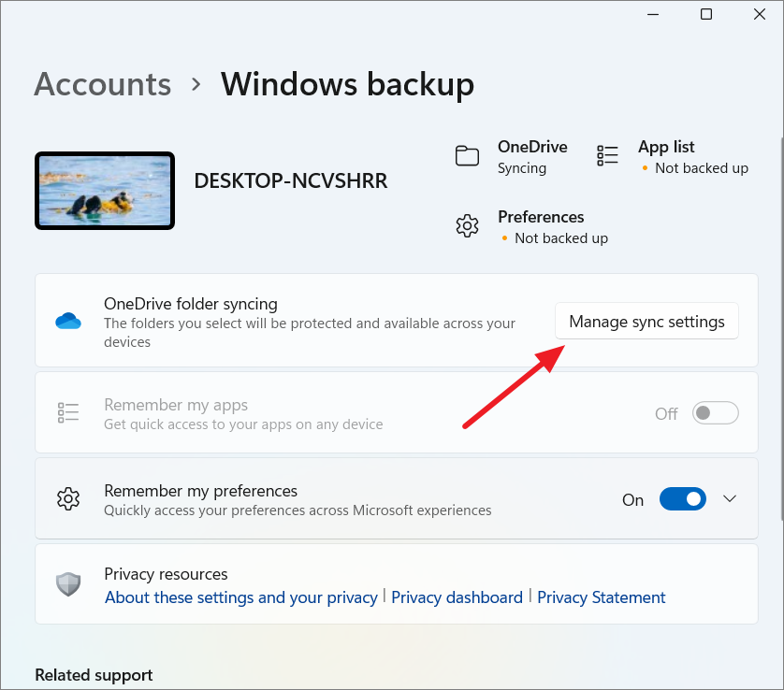Viewport: 784px width, 690px height.
Task: Click the OneDrive Syncing status text
Action: point(521,168)
